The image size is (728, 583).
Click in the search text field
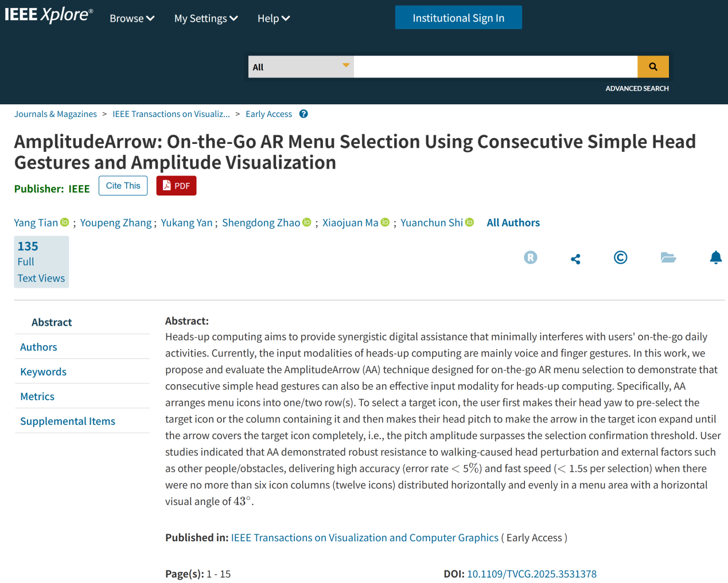pos(495,67)
